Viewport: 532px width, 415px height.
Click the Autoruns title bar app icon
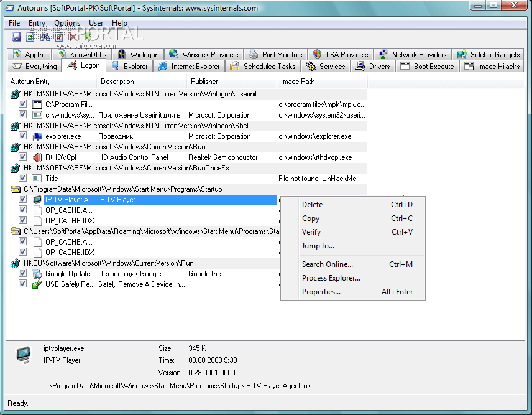10,7
